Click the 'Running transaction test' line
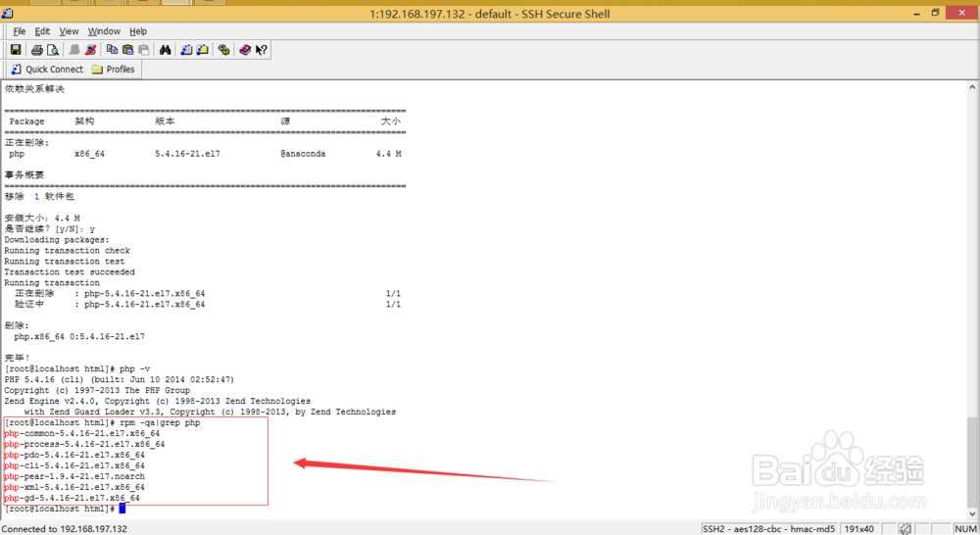Viewport: 980px width, 535px height. click(65, 262)
